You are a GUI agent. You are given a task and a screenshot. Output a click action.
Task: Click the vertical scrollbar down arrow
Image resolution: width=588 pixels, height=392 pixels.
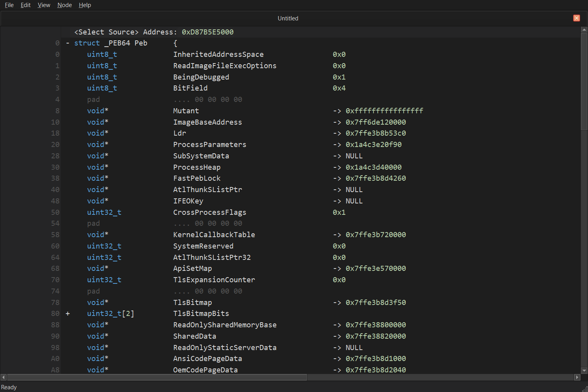tap(584, 370)
